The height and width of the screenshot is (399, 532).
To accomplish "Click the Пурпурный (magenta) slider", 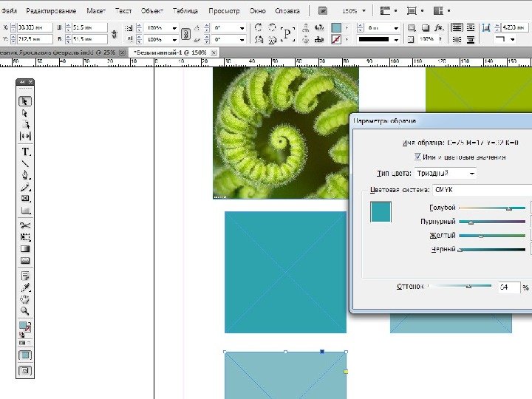I will 492,222.
